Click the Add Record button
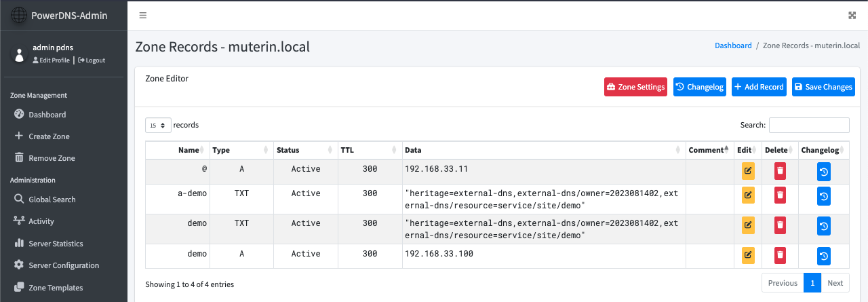 759,87
